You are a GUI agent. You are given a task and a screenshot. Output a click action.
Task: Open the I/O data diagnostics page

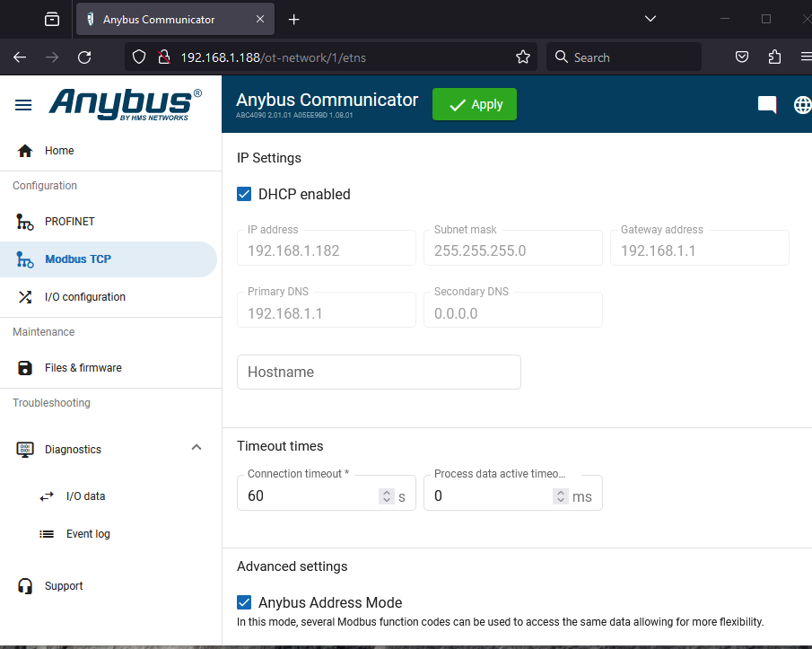coord(85,496)
